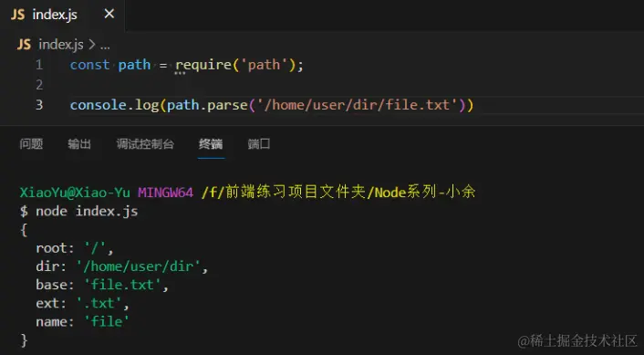
Task: Click the JS file icon in the tab
Action: point(17,15)
